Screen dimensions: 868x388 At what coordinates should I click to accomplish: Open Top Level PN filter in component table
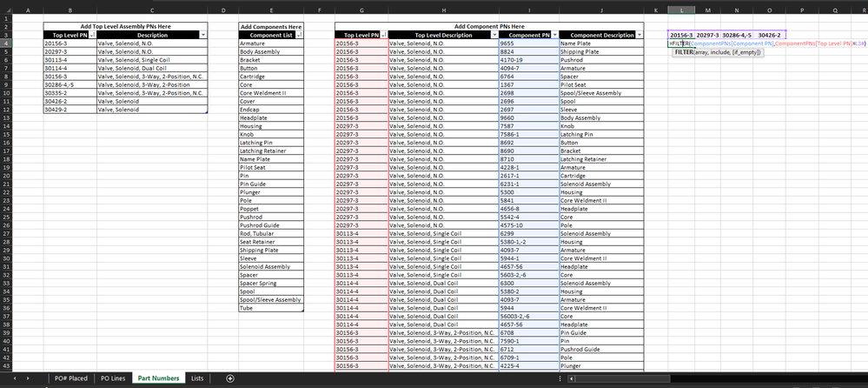point(384,35)
